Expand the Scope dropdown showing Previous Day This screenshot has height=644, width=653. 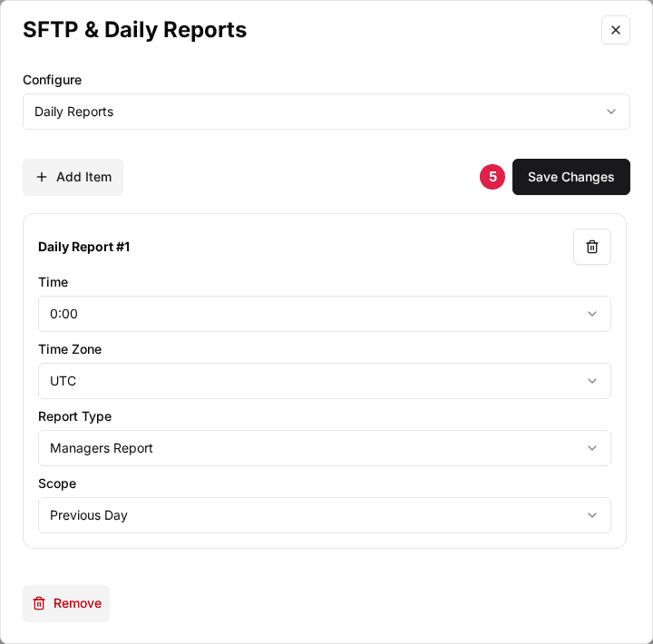tap(325, 515)
